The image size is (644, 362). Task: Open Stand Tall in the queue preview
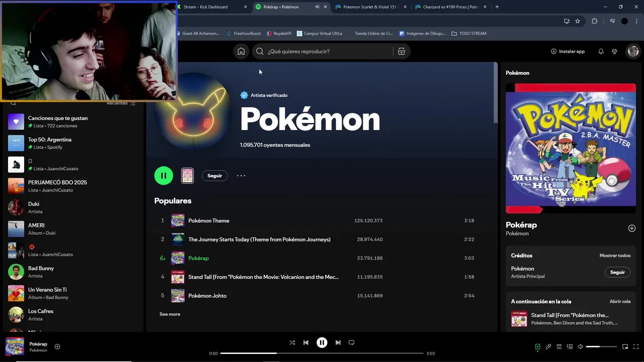point(571,319)
